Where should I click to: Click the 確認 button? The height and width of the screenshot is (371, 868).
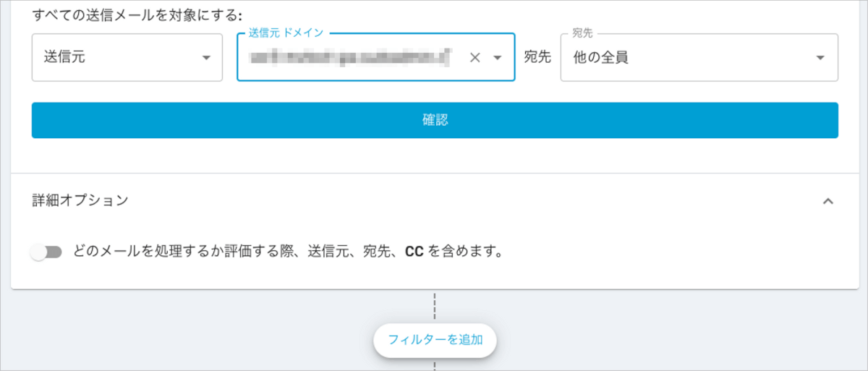435,120
